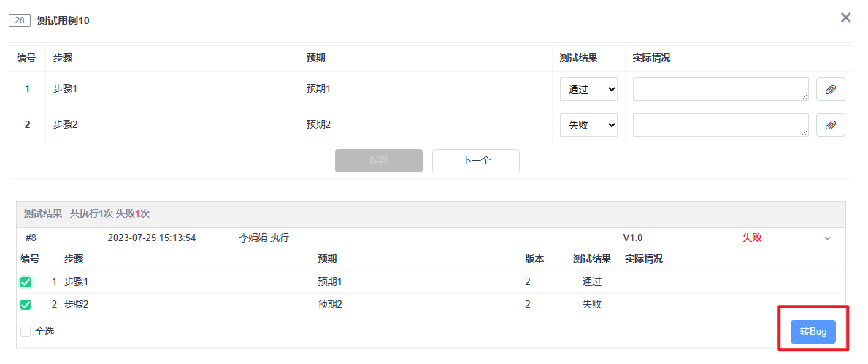
Task: Open the step 1 测试结果 dropdown
Action: (x=588, y=89)
